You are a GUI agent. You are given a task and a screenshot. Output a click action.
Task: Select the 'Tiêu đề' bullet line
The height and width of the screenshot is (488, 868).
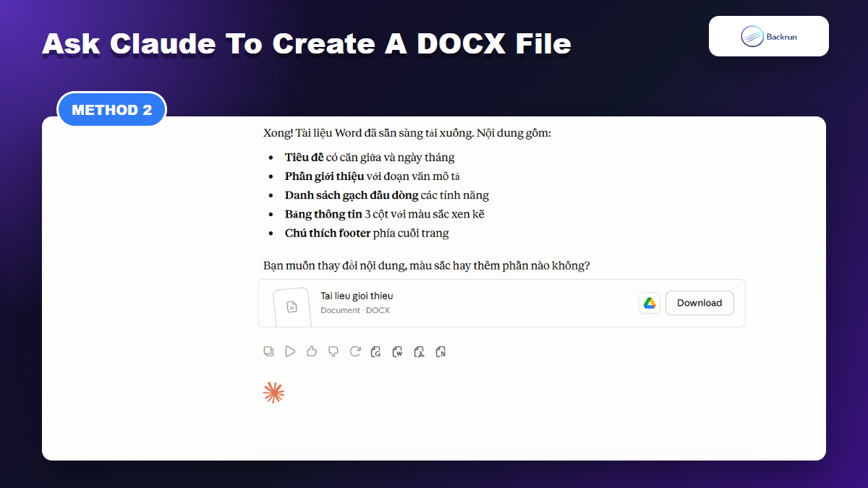click(x=370, y=157)
